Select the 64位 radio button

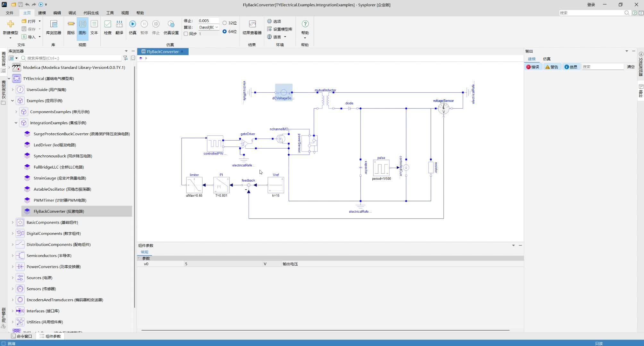pyautogui.click(x=225, y=31)
